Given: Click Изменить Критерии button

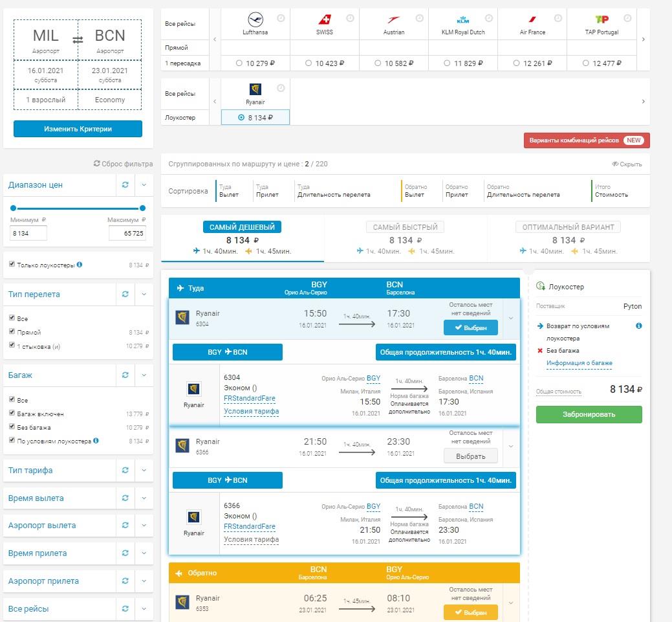Looking at the screenshot, I should coord(78,129).
